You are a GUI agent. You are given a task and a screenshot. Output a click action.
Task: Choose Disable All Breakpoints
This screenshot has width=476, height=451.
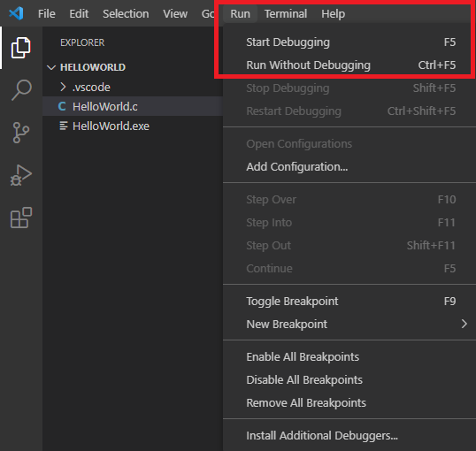pos(350,379)
